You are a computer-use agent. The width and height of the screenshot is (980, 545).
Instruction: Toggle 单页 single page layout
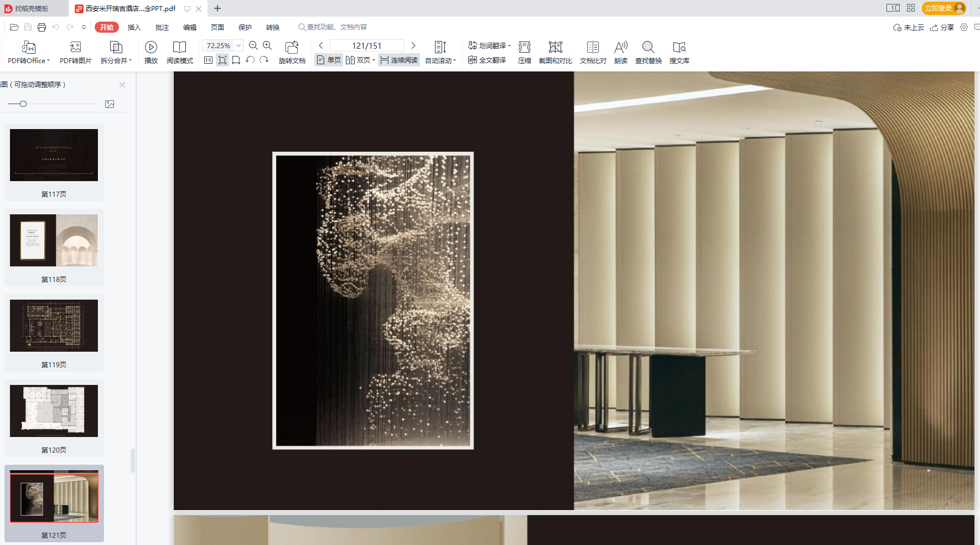[329, 60]
